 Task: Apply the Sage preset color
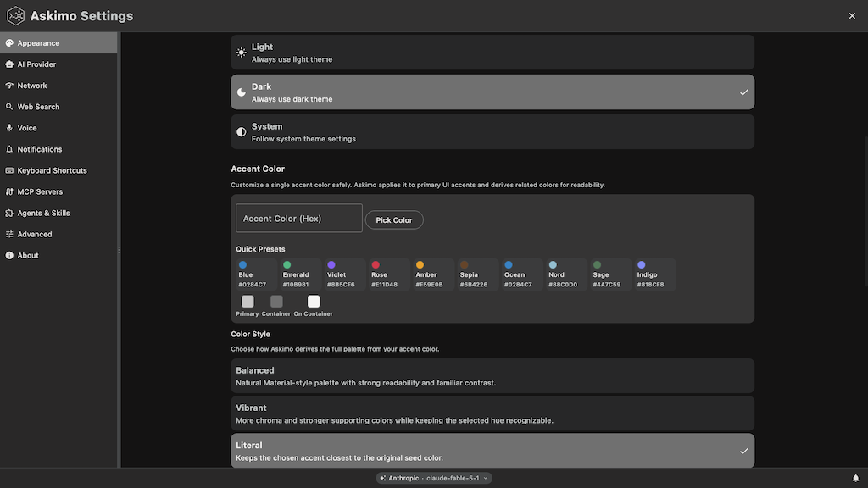point(610,274)
